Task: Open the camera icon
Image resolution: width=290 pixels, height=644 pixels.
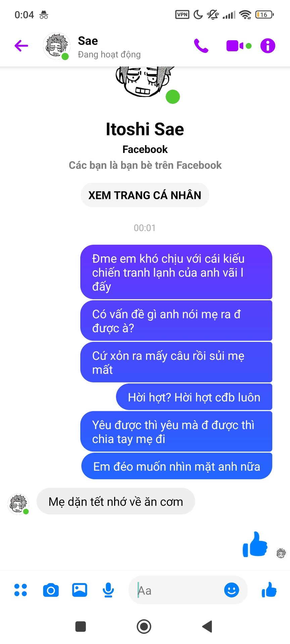Action: (51, 590)
